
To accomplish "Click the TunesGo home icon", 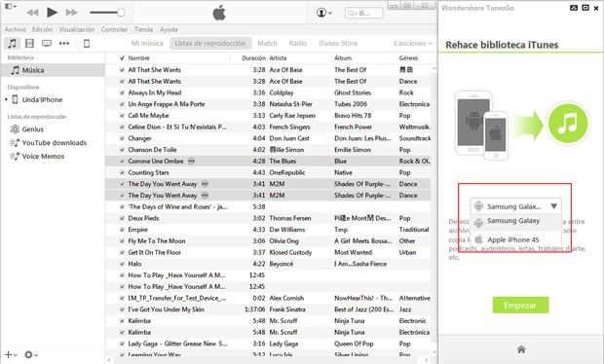I will [x=521, y=349].
